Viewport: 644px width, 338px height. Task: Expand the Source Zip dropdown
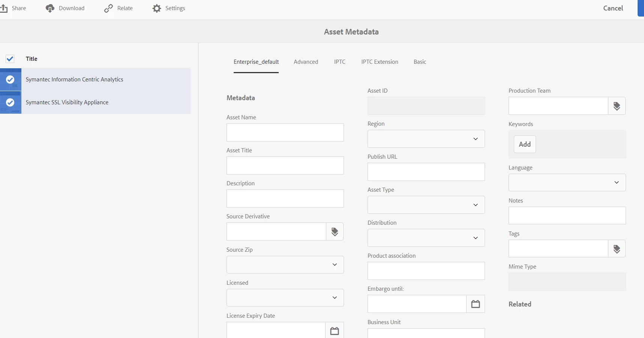coord(285,265)
